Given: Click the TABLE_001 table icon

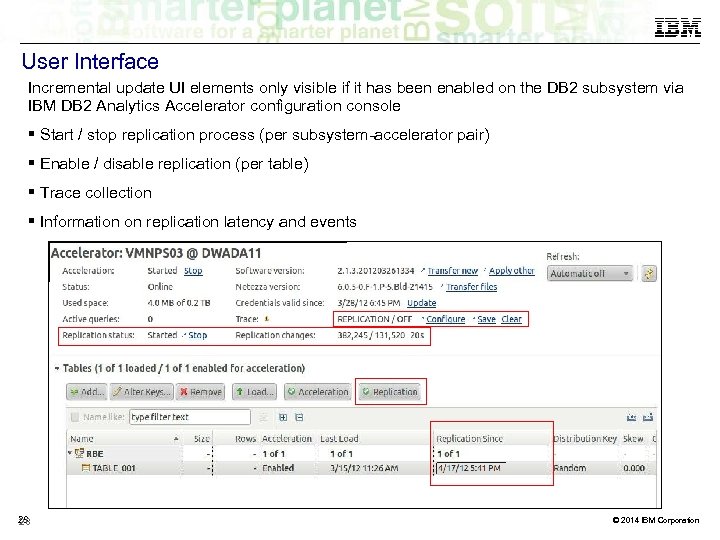Looking at the screenshot, I should pos(85,468).
